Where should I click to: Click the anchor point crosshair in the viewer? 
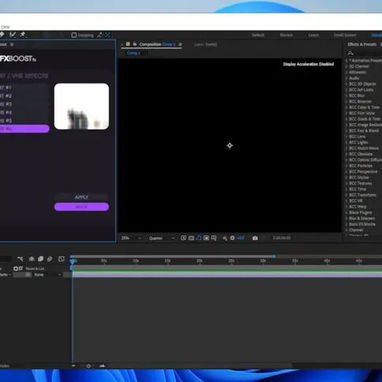pyautogui.click(x=230, y=145)
